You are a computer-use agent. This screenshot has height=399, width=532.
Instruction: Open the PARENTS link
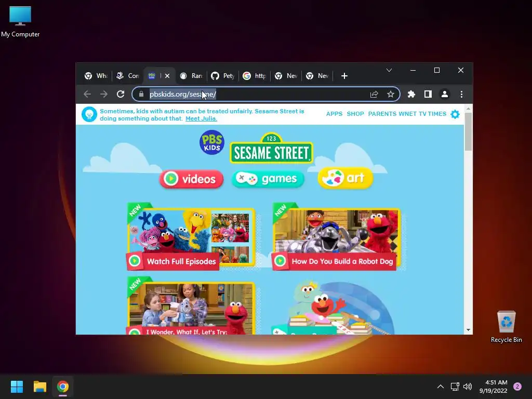382,114
